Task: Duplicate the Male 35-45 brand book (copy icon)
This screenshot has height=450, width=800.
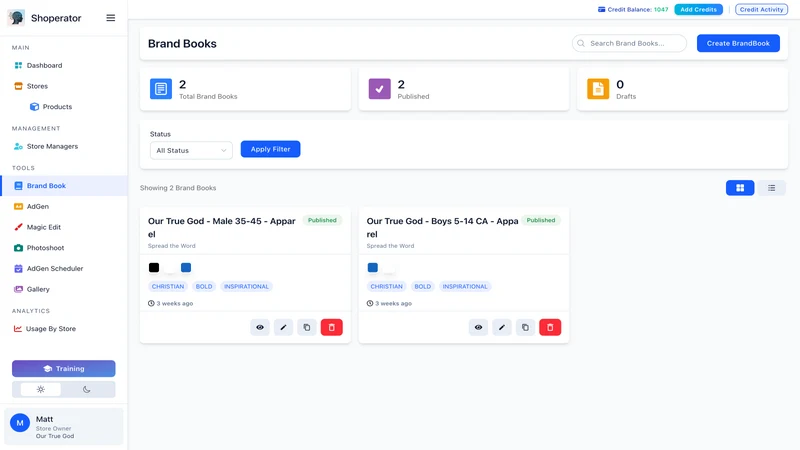Action: point(307,327)
